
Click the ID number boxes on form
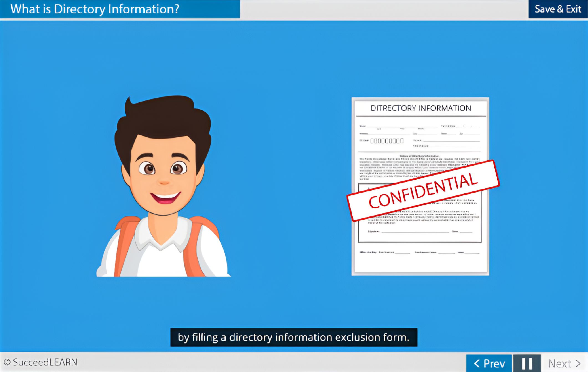(x=387, y=141)
